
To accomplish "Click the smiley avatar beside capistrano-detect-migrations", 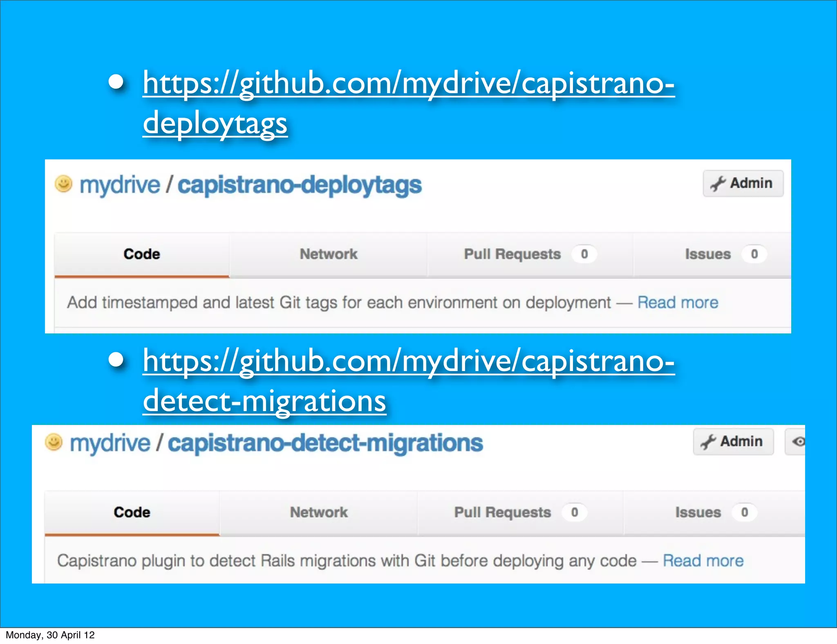I will (54, 442).
